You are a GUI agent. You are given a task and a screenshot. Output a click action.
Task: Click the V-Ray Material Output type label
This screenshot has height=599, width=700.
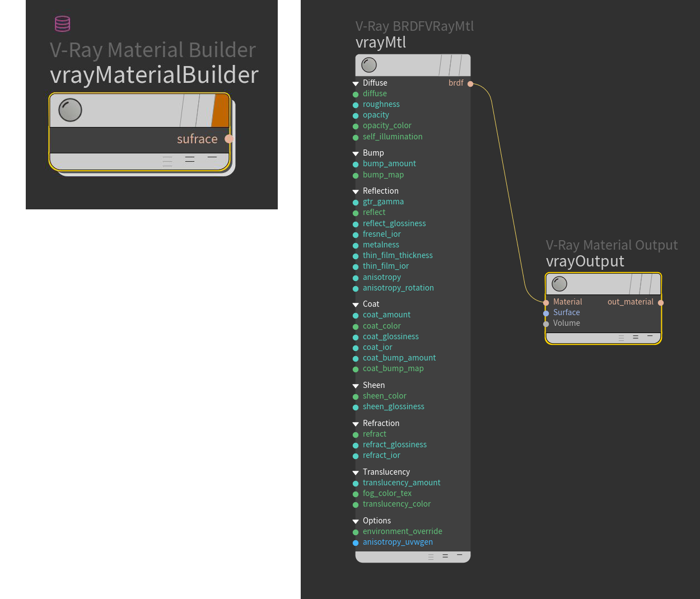click(x=612, y=245)
